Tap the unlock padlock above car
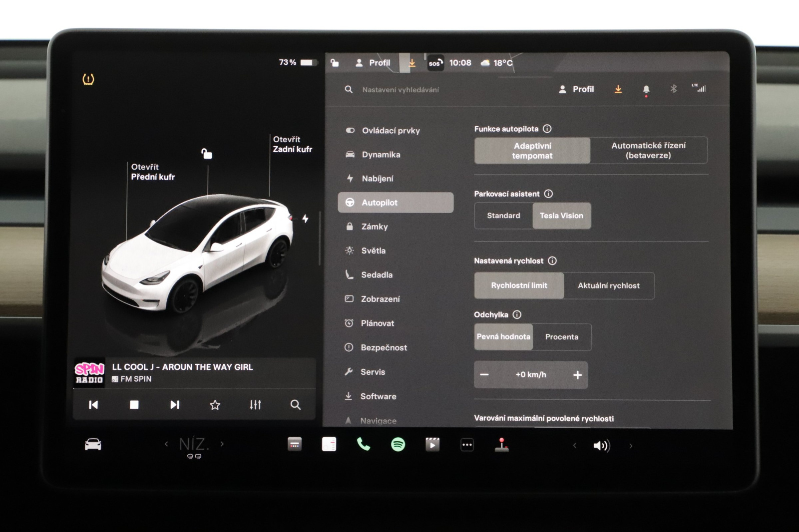Viewport: 799px width, 532px height. point(206,154)
